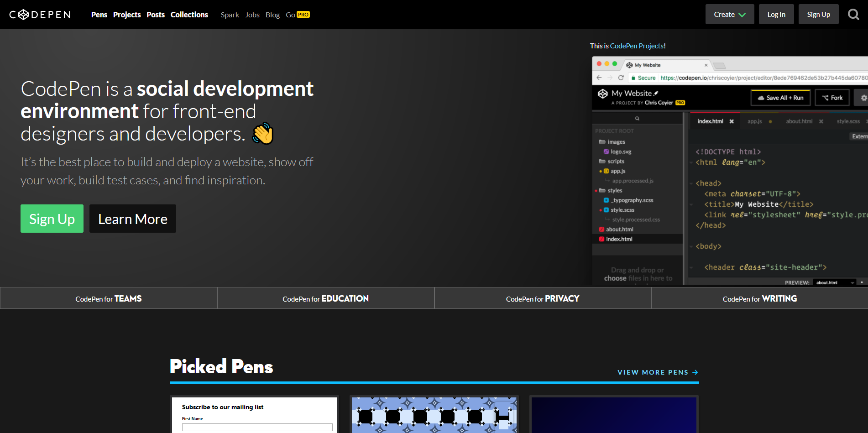This screenshot has width=868, height=433.
Task: Open CodePen for EDUCATION
Action: [326, 298]
